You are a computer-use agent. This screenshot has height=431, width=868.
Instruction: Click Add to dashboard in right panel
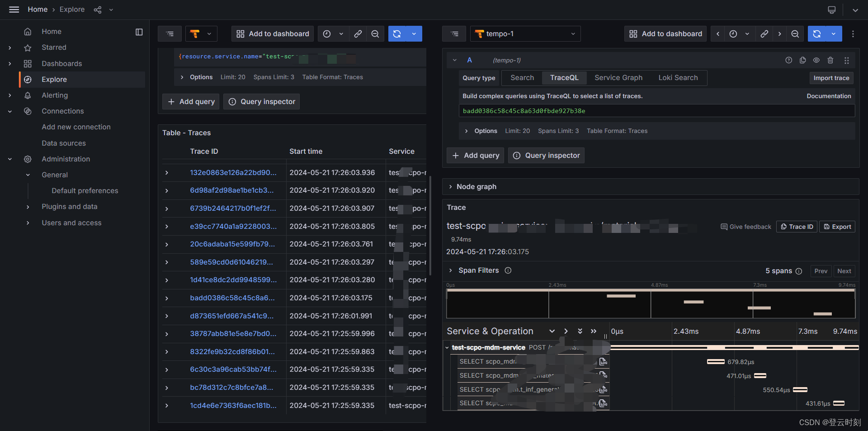click(665, 33)
